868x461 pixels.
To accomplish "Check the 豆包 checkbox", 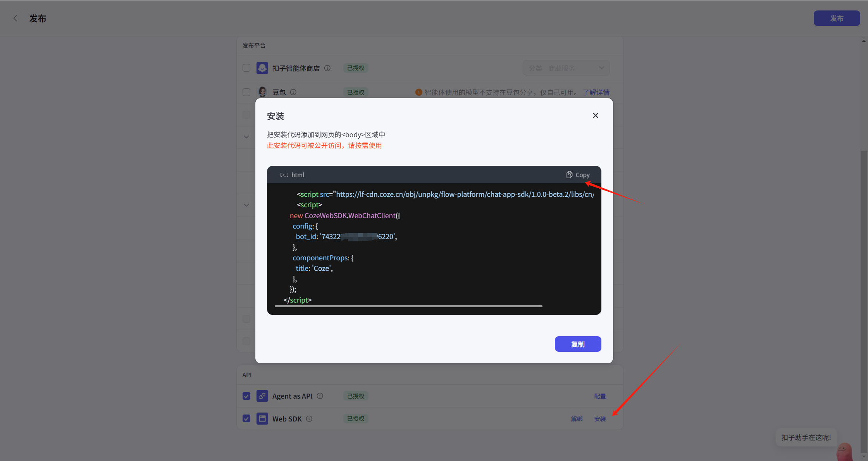I will click(246, 92).
